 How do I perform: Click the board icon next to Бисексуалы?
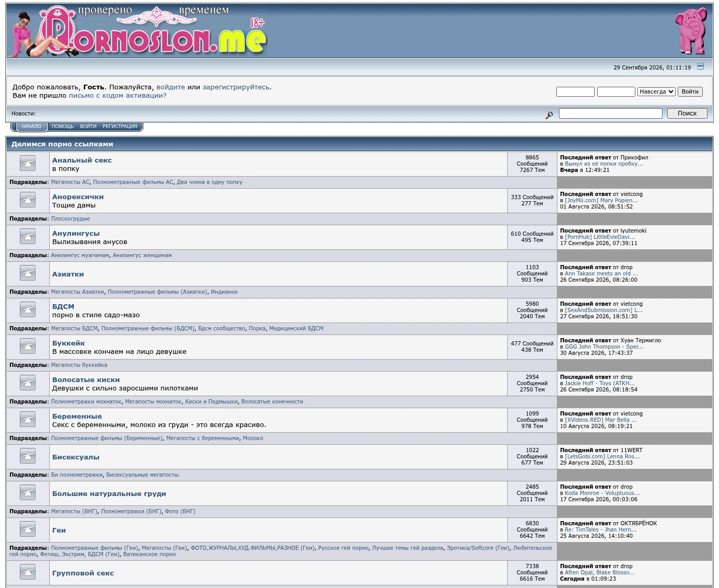[x=28, y=456]
